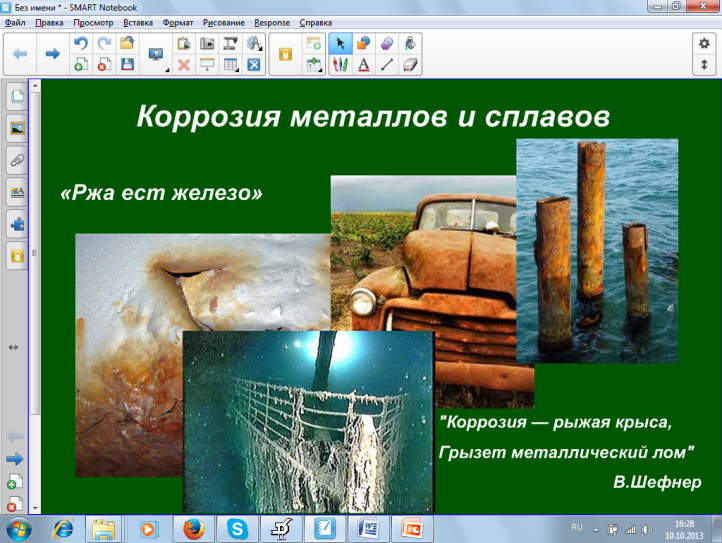Viewport: 722px width, 543px height.
Task: Start the Response assessment
Action: pos(314,43)
